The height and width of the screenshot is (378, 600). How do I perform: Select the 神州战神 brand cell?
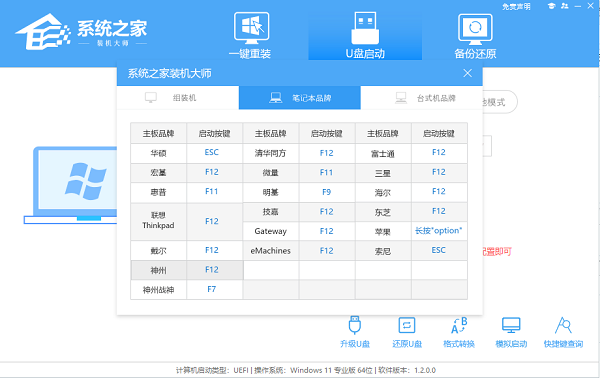[x=158, y=290]
